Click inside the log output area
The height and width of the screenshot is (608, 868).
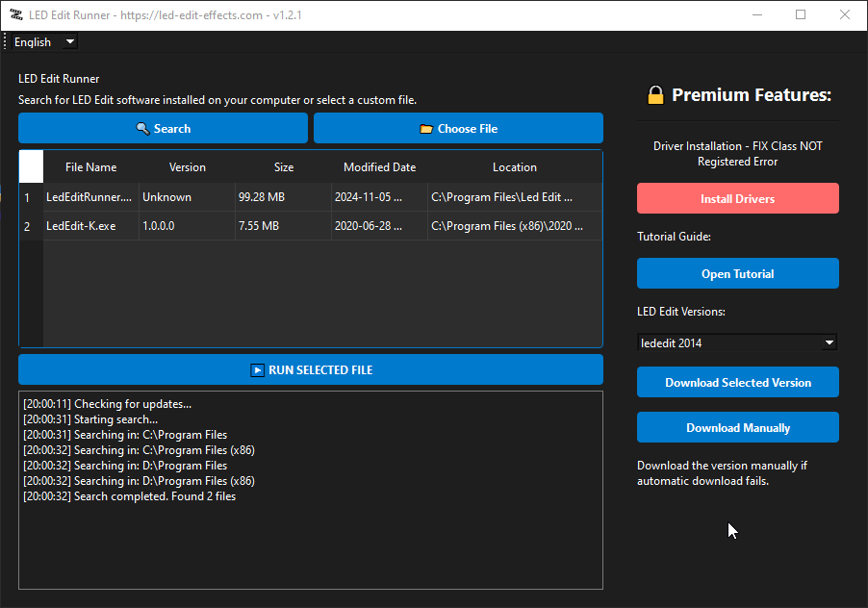pyautogui.click(x=310, y=539)
